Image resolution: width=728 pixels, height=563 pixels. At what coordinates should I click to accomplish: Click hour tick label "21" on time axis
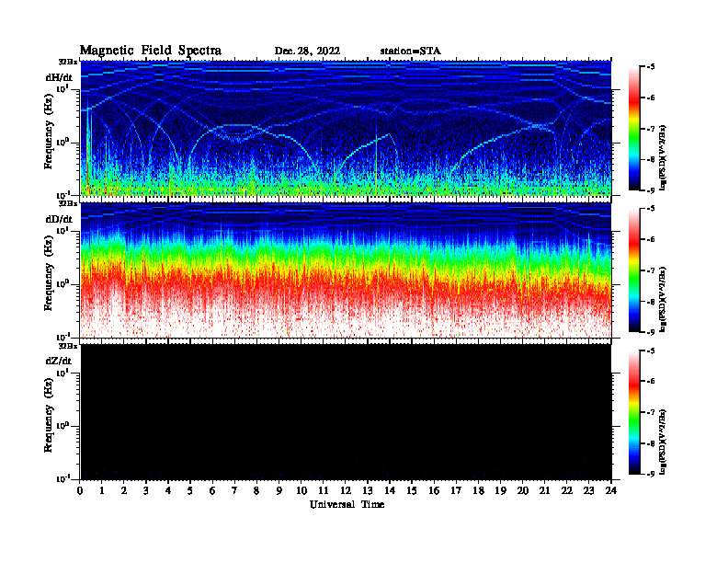pos(544,490)
